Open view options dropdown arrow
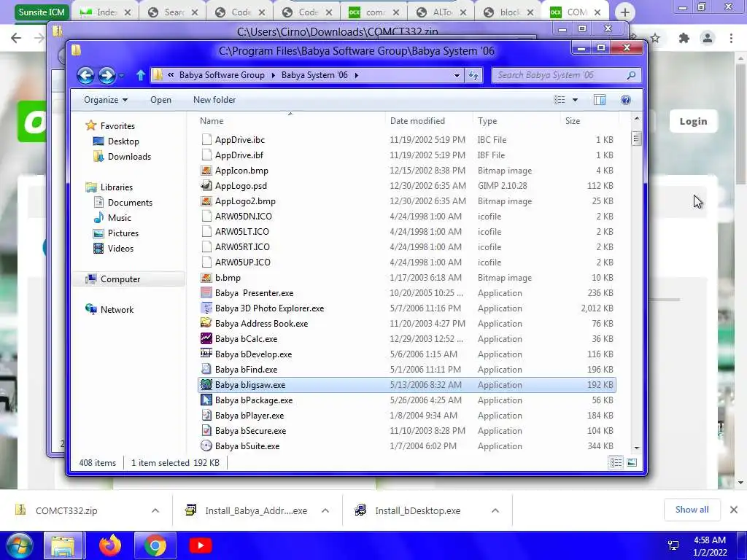Viewport: 747px width, 560px height. [575, 99]
